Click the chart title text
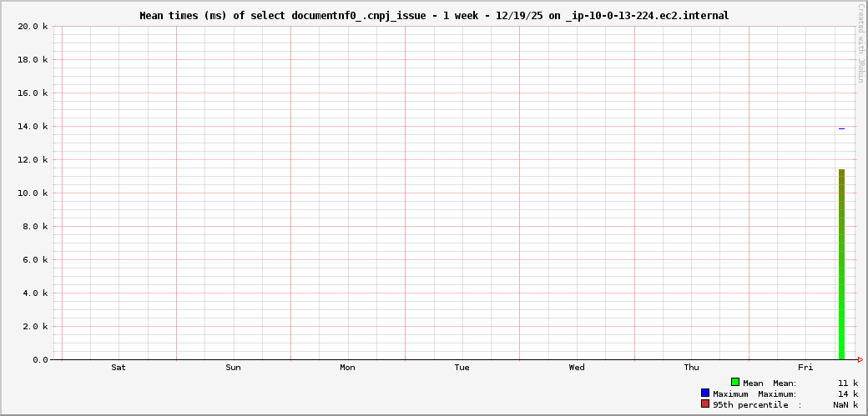 coord(433,16)
